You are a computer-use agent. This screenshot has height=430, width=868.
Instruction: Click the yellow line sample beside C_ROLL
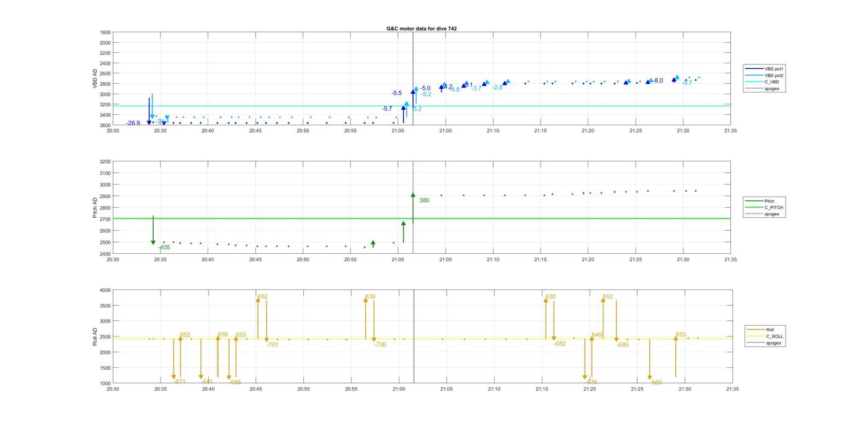point(756,336)
